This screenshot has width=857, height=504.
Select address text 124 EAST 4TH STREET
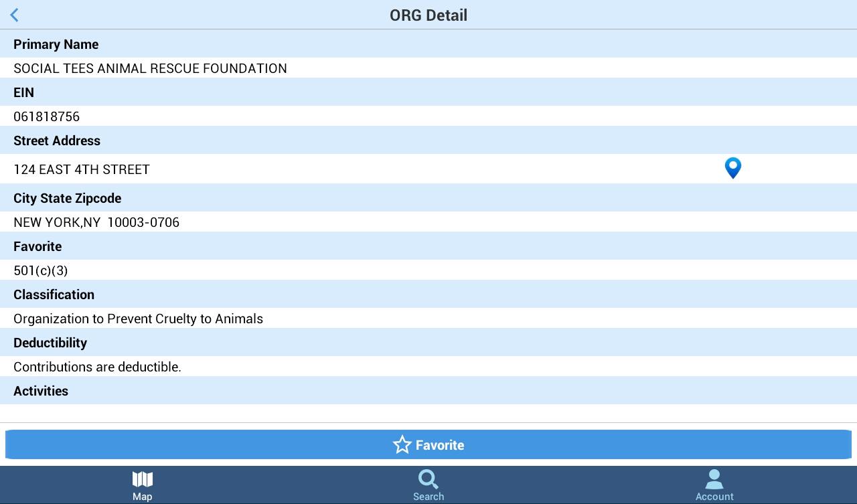click(82, 169)
